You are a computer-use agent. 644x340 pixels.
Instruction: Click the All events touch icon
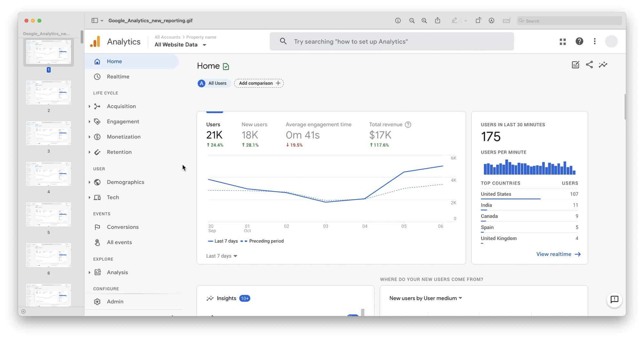(97, 242)
